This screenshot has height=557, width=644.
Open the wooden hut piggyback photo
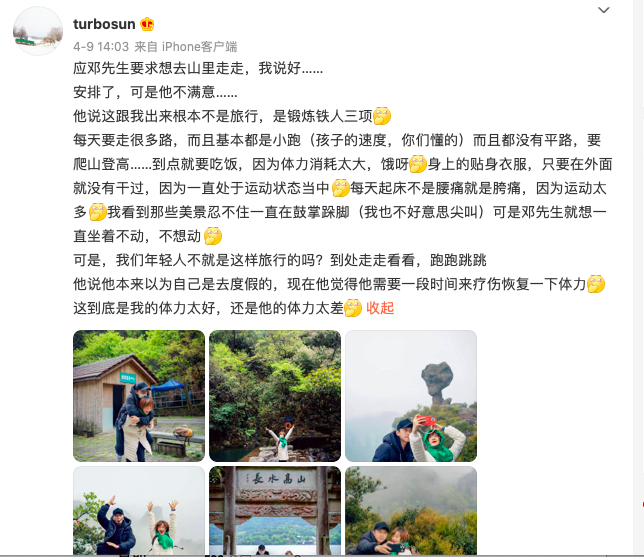tap(139, 396)
